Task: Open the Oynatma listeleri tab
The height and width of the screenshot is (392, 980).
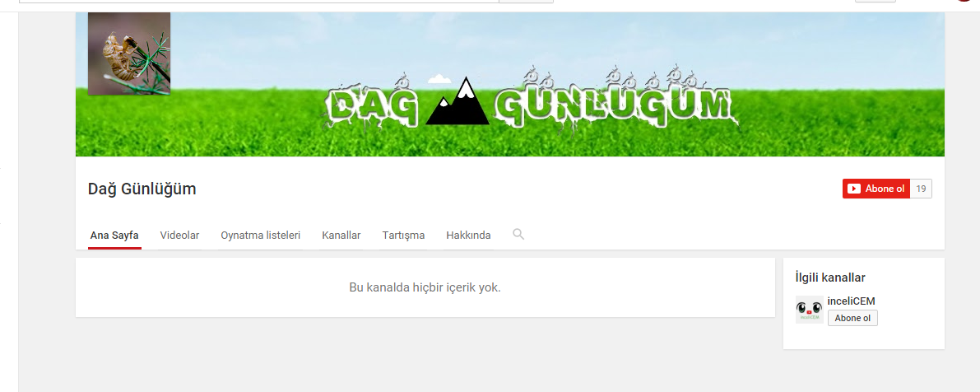Action: tap(261, 236)
